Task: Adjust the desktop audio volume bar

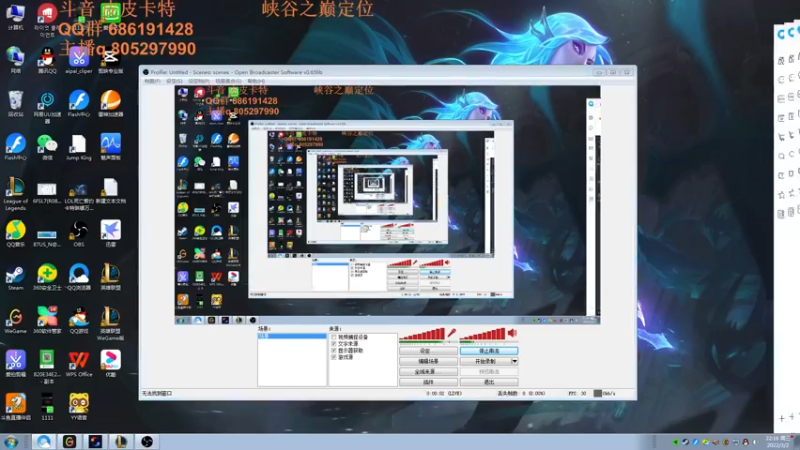Action: click(x=483, y=335)
